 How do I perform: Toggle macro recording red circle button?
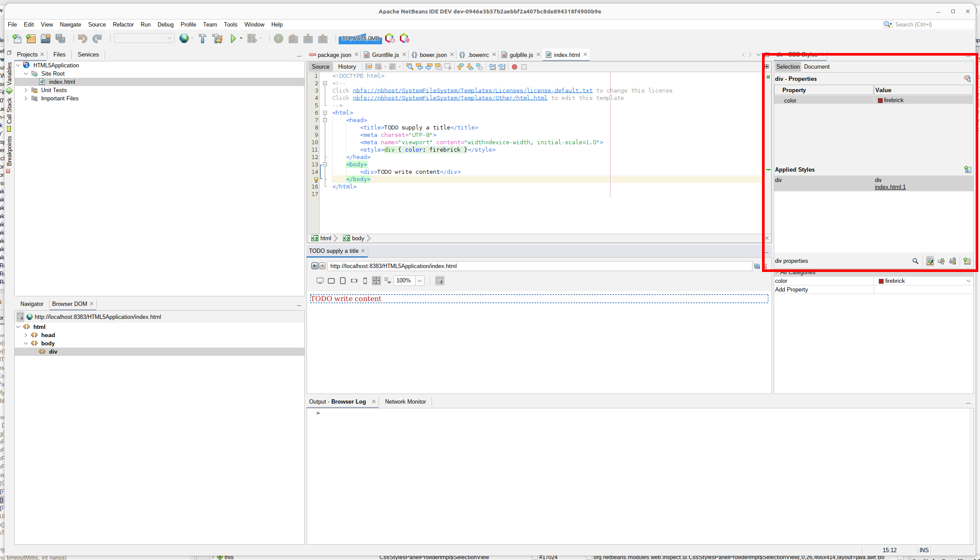tap(515, 67)
